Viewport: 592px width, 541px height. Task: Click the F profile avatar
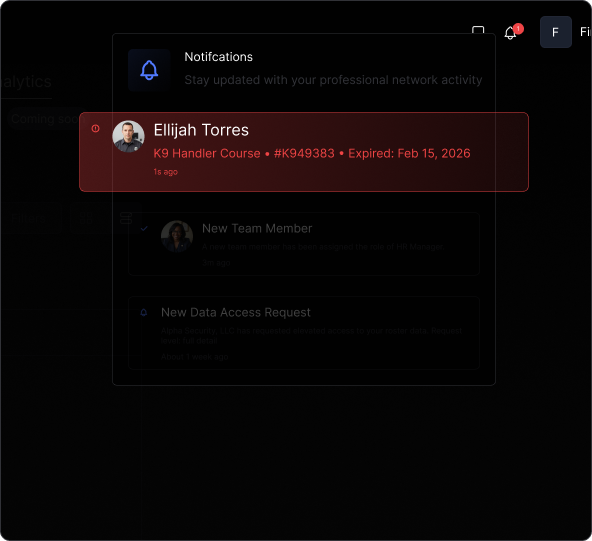click(x=555, y=32)
